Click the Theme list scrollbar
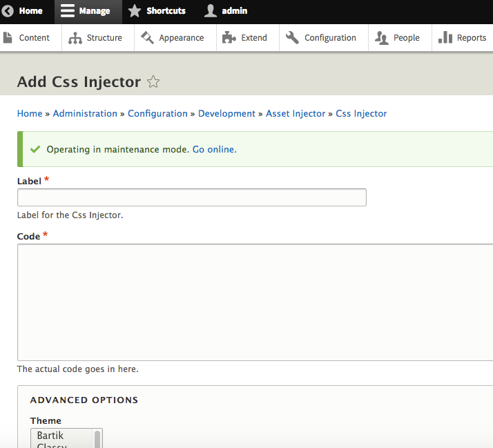The height and width of the screenshot is (448, 493). tap(97, 438)
